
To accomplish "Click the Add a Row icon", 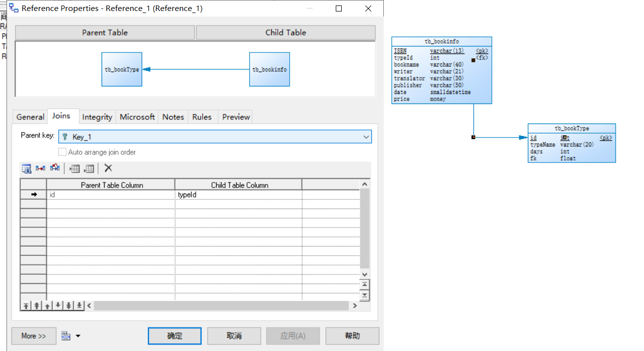I will (89, 168).
